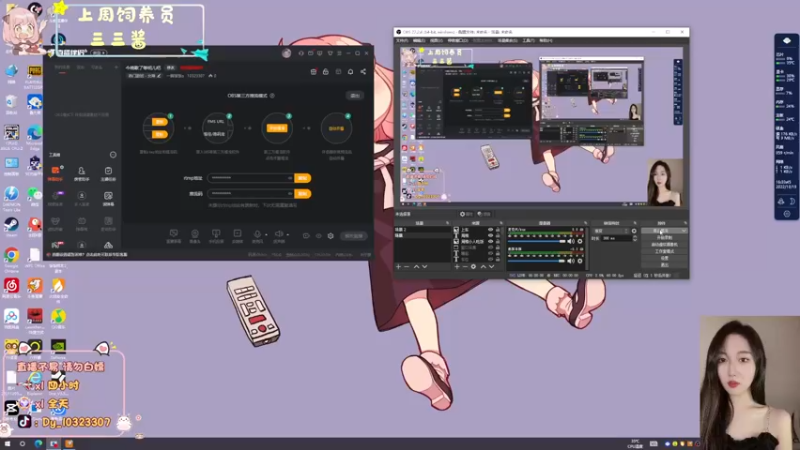Image resolution: width=800 pixels, height=450 pixels.
Task: Open settings gear in streaming app bottom bar
Action: [331, 236]
